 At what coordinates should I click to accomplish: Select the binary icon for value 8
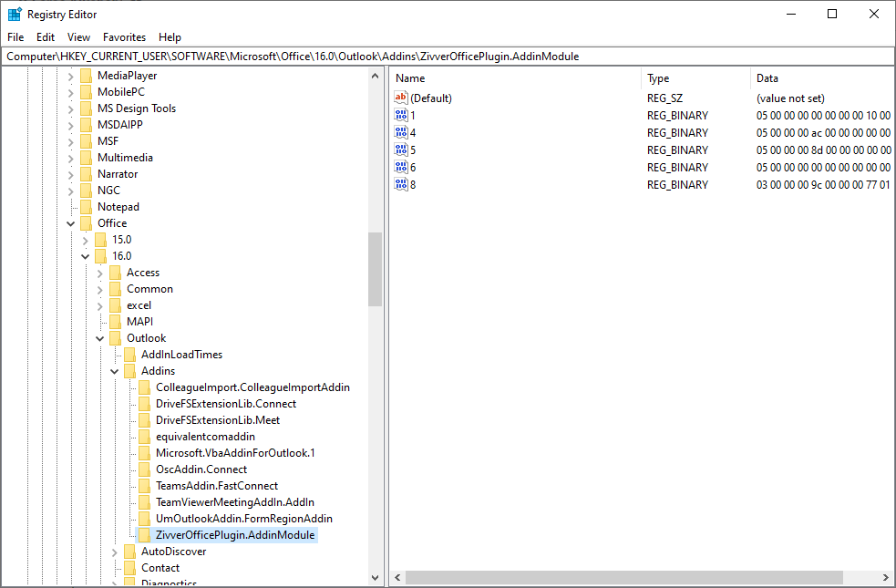pyautogui.click(x=401, y=184)
